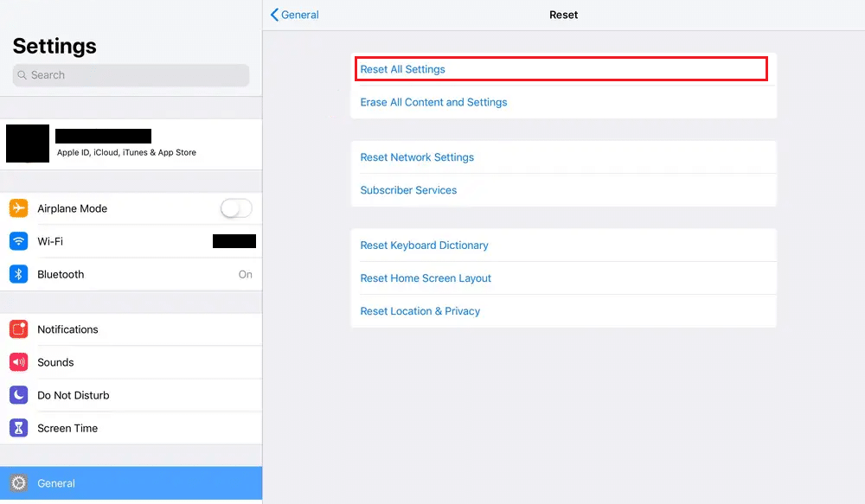Tap Reset Keyboard Dictionary
This screenshot has width=865, height=504.
click(563, 246)
